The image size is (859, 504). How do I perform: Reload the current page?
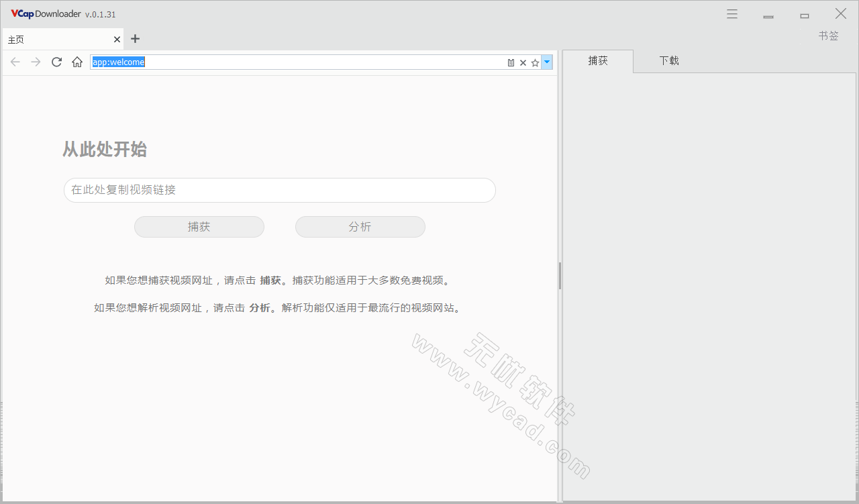coord(57,62)
